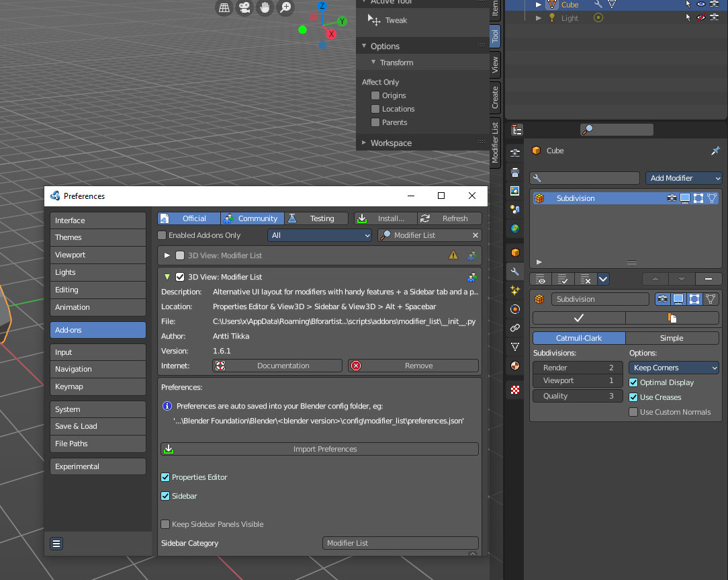Enable the Origins checkbox
Viewport: 728px width, 580px height.
(375, 95)
